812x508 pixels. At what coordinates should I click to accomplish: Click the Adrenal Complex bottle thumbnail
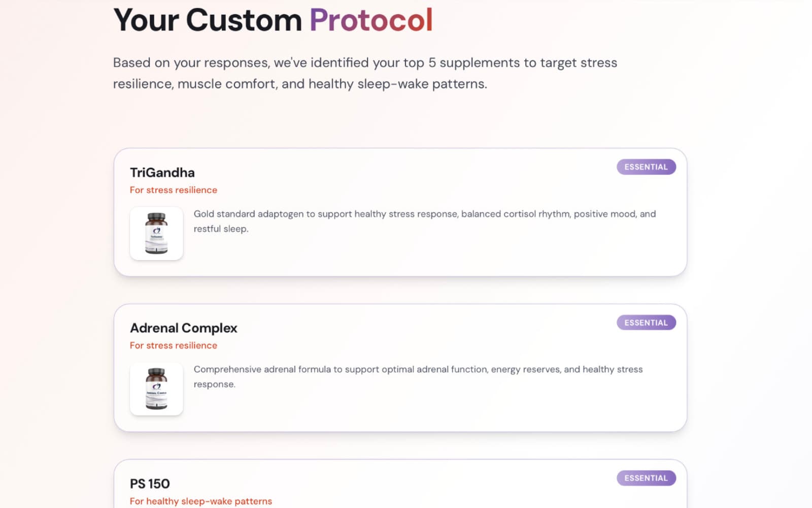[156, 389]
